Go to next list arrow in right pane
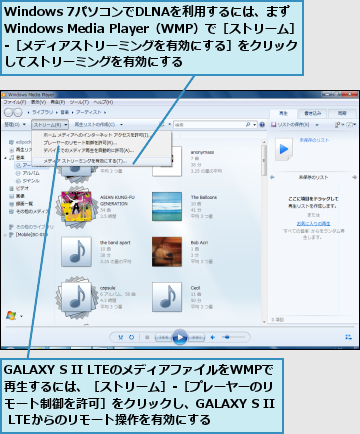360x434 pixels. pos(354,177)
